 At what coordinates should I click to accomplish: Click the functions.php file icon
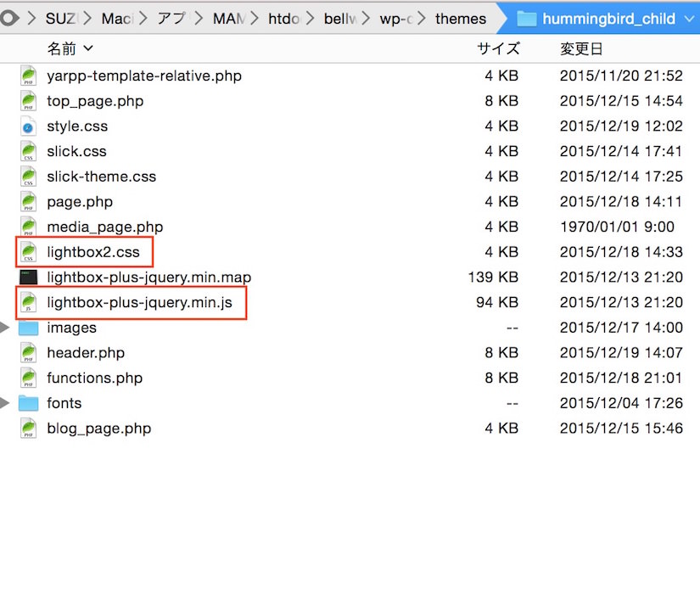pyautogui.click(x=29, y=378)
